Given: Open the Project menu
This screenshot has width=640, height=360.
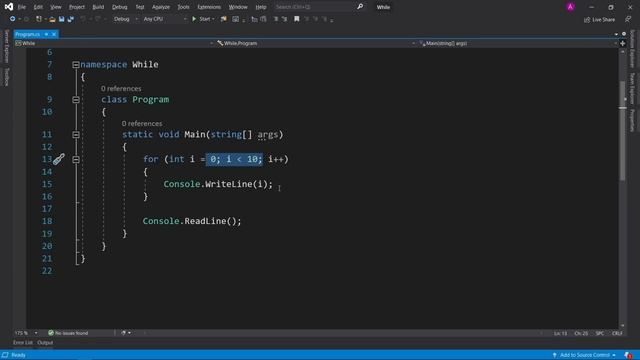Looking at the screenshot, I should click(x=77, y=7).
